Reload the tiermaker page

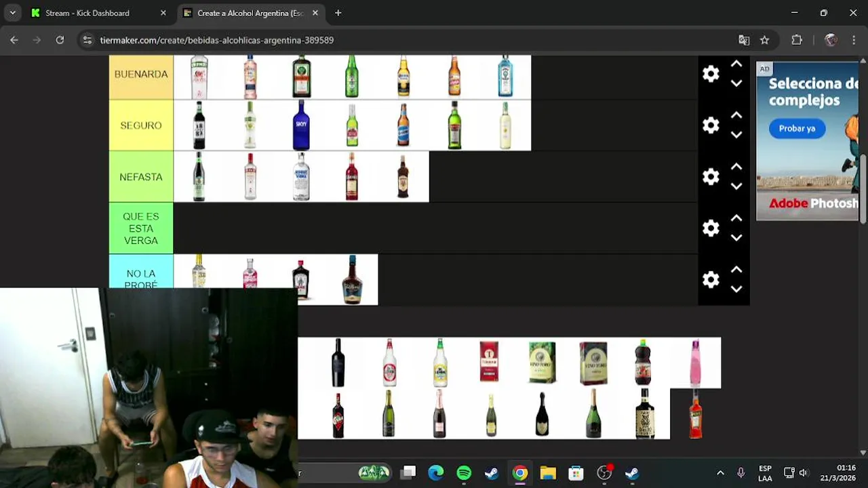point(60,40)
